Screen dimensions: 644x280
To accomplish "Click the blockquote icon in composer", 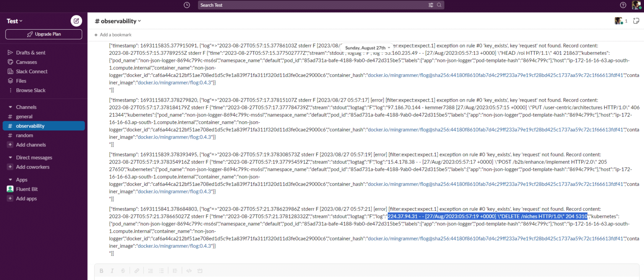I will click(175, 270).
